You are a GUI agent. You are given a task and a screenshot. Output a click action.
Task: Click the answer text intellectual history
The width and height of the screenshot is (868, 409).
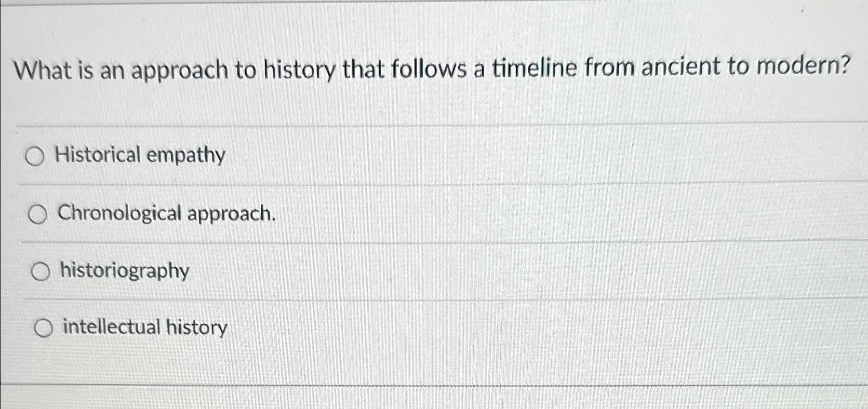[143, 328]
